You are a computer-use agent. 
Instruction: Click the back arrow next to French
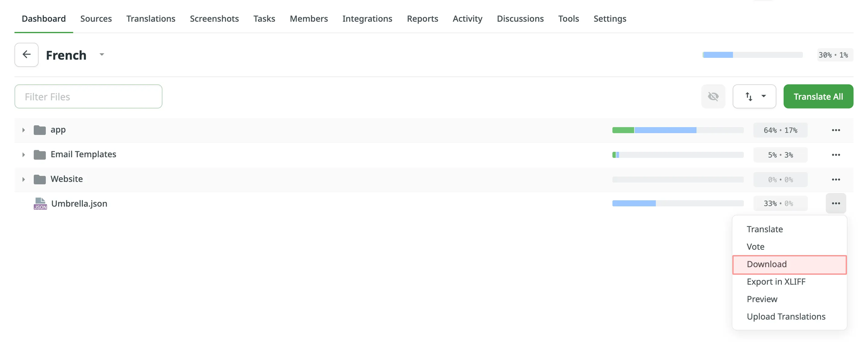pyautogui.click(x=26, y=55)
